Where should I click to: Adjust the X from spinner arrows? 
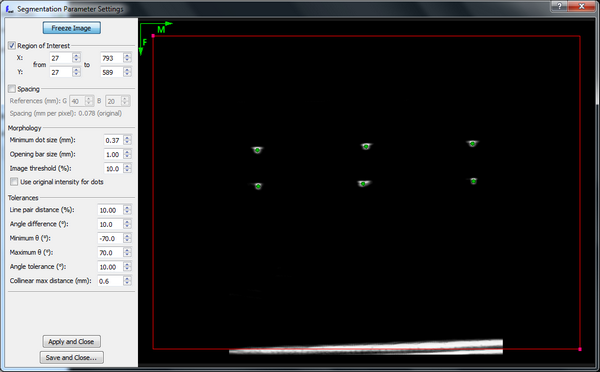[76, 58]
